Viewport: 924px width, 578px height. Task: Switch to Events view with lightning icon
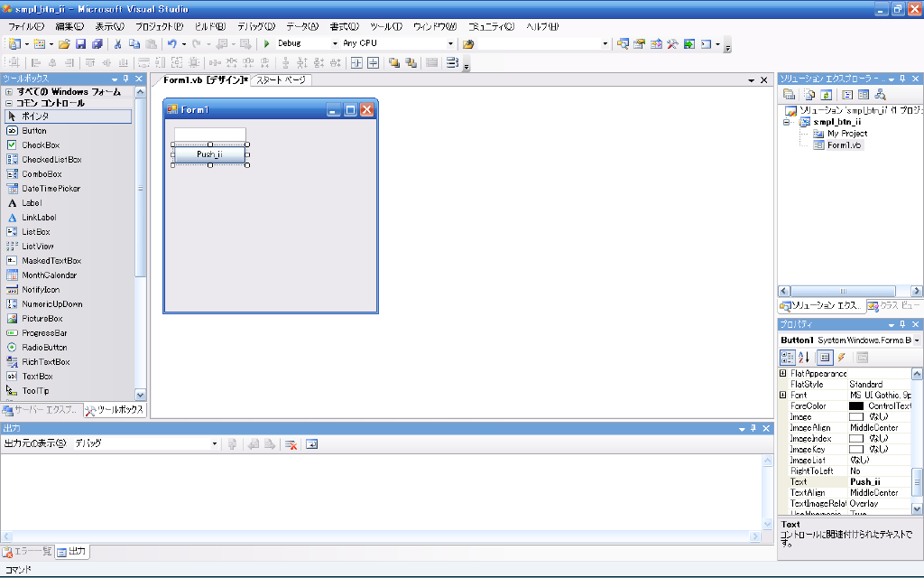(842, 358)
